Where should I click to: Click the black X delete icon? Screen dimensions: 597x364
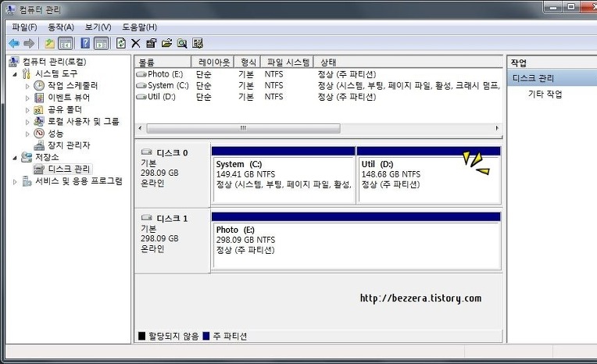click(x=135, y=44)
